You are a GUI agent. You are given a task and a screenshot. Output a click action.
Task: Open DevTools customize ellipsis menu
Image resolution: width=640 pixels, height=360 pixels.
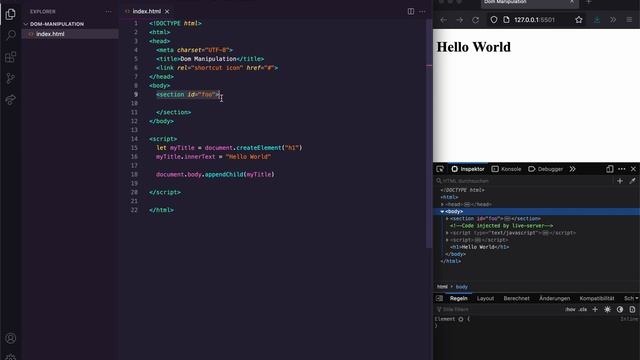[x=622, y=169]
